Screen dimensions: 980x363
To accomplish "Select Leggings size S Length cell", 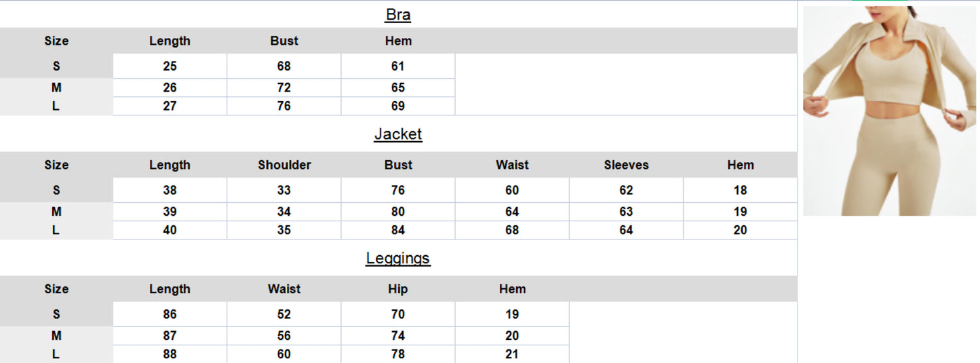I will [170, 315].
